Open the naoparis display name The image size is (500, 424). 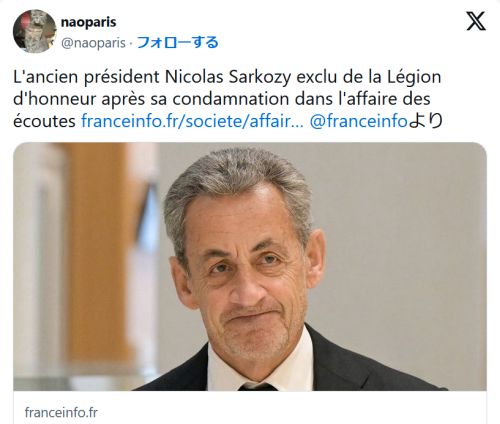89,22
